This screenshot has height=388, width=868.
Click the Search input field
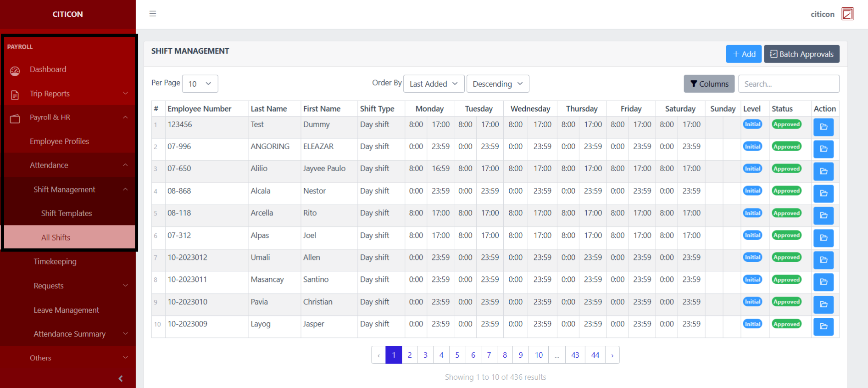tap(788, 84)
